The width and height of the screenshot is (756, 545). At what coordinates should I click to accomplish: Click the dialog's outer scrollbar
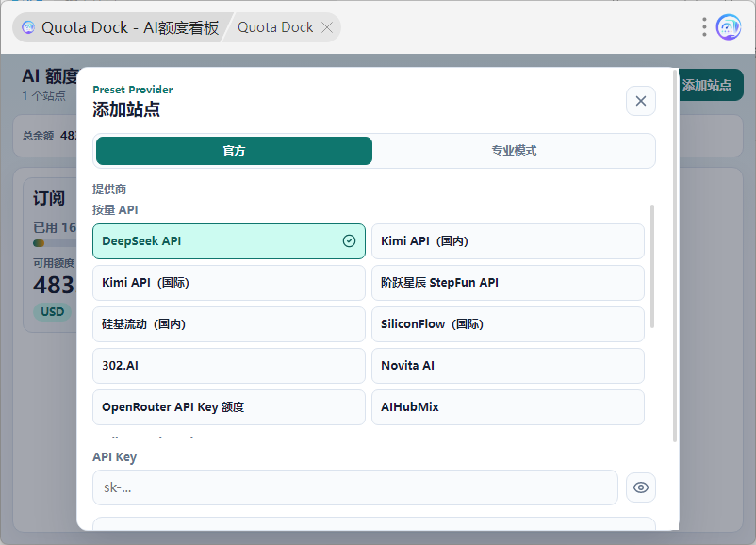coord(675,256)
